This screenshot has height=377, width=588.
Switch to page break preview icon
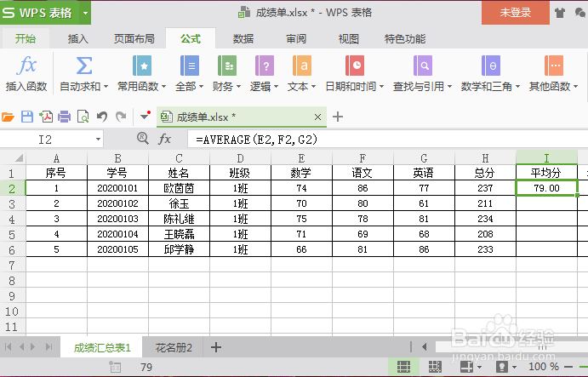tap(435, 367)
